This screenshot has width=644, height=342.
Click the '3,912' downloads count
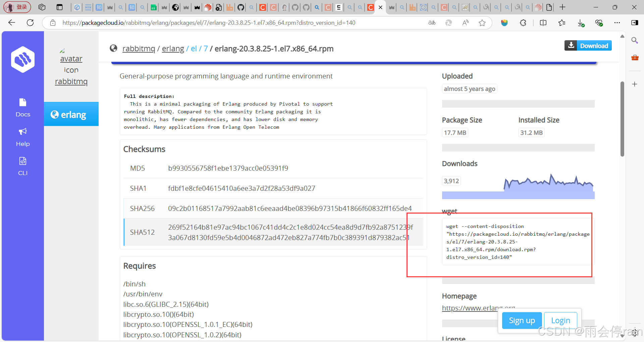(x=451, y=181)
